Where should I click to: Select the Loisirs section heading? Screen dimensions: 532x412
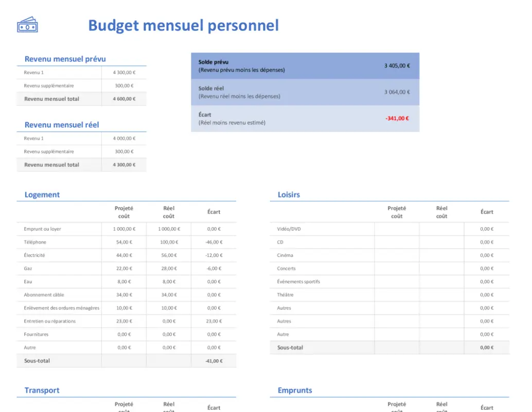[x=289, y=195]
